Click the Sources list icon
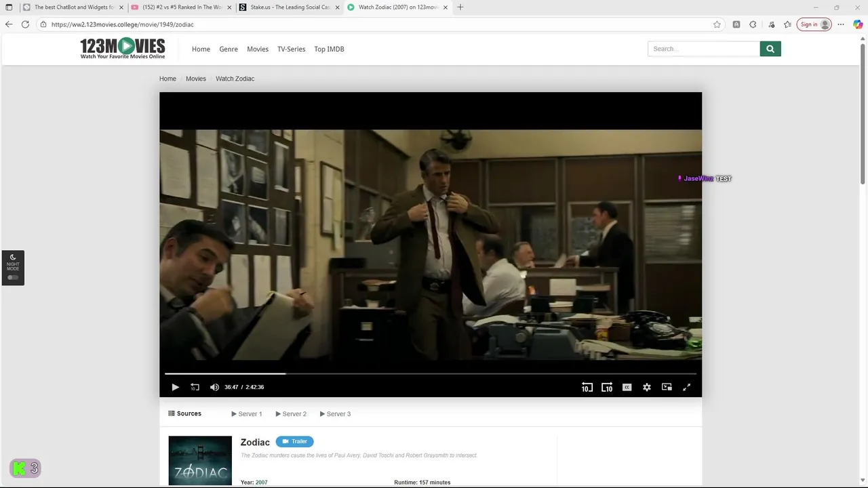The image size is (868, 488). tap(172, 413)
